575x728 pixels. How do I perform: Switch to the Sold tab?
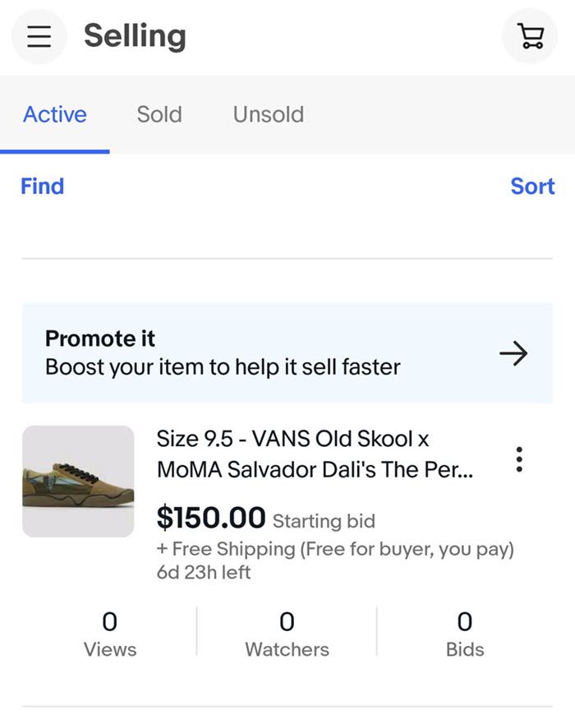click(x=159, y=114)
